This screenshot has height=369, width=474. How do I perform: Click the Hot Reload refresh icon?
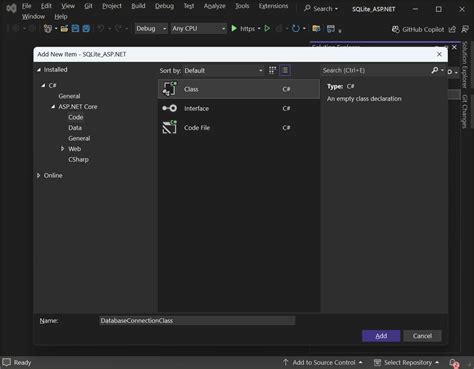(x=295, y=29)
